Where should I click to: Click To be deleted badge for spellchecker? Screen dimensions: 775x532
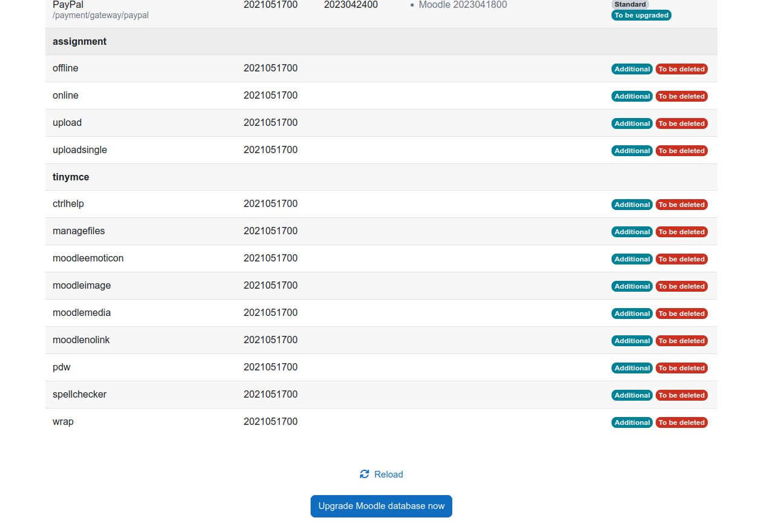[x=682, y=395]
